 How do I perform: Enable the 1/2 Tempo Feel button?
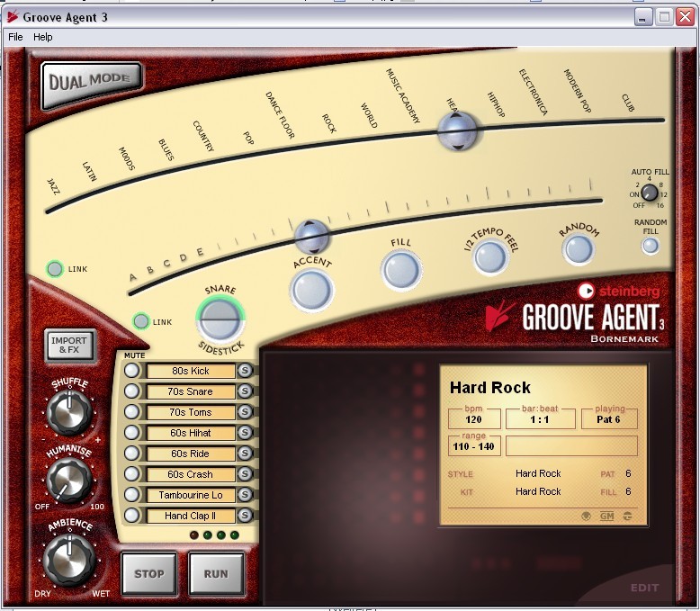pos(490,257)
